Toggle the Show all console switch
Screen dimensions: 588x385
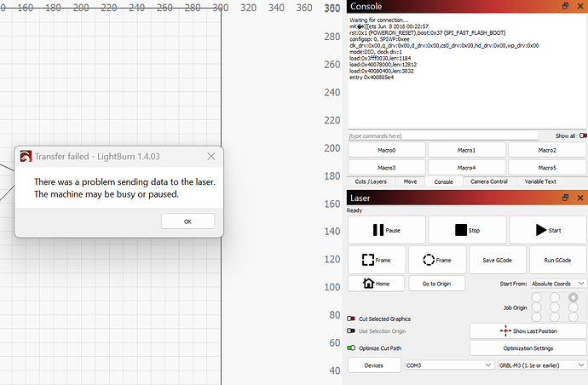pos(584,135)
